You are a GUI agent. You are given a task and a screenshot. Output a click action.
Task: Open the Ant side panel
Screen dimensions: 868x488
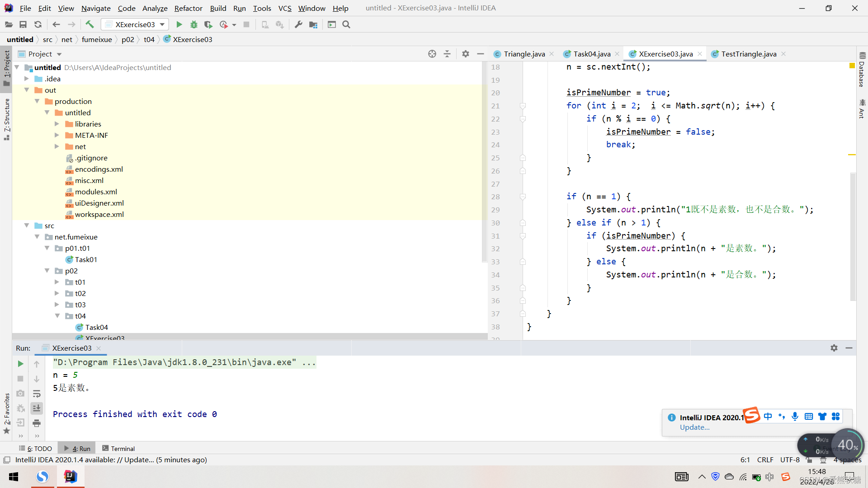point(862,109)
